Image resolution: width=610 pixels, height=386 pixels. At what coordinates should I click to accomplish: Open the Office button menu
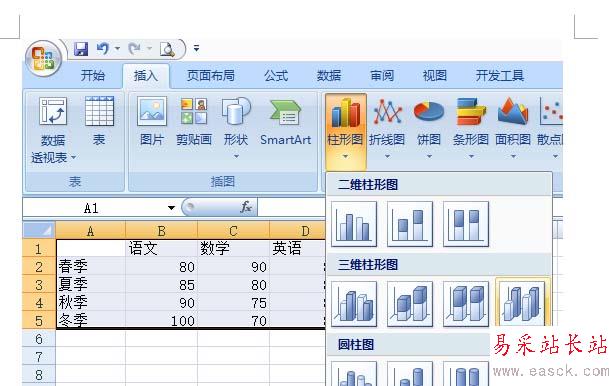click(x=44, y=59)
